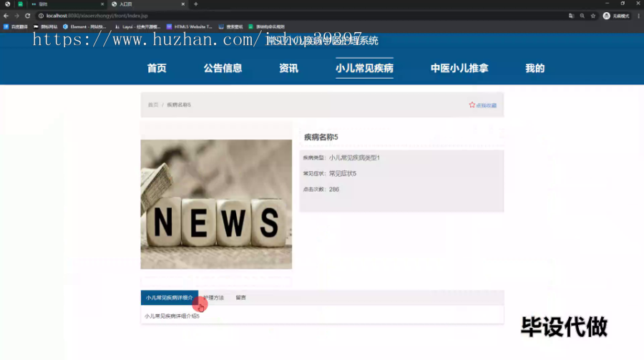Screen dimensions: 644x360
Task: Open 中医小儿推拿 navigation item
Action: [x=459, y=68]
